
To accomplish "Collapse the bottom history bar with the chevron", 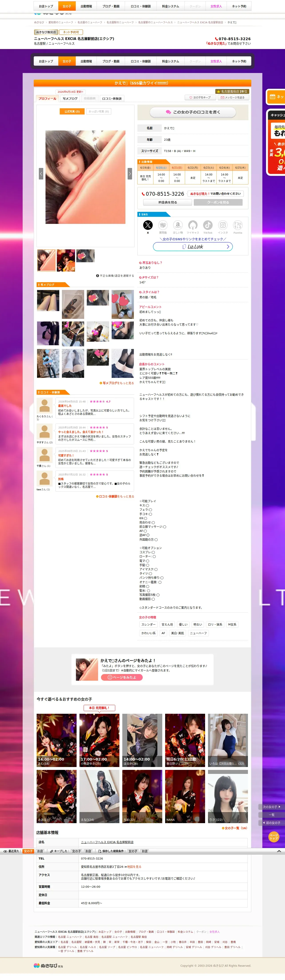I will (279, 851).
